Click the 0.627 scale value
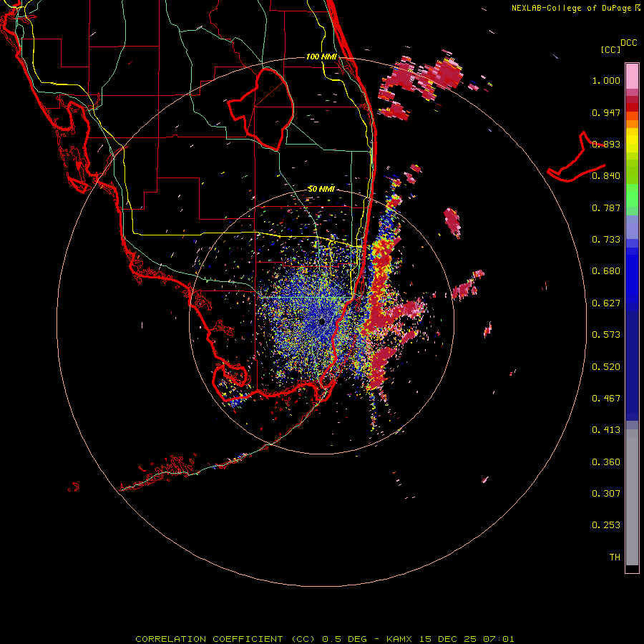Image resolution: width=644 pixels, height=644 pixels. tap(606, 303)
